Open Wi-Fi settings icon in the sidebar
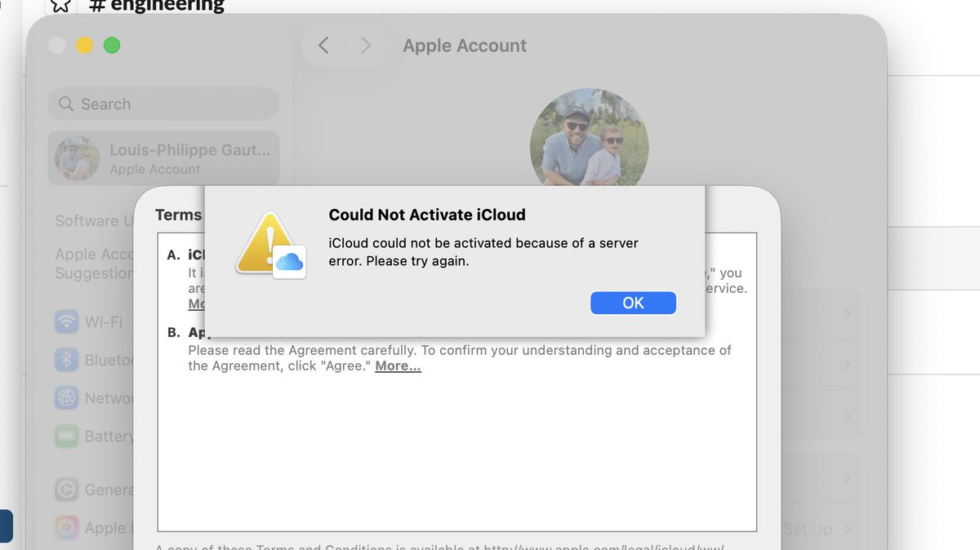980x550 pixels. coord(67,322)
